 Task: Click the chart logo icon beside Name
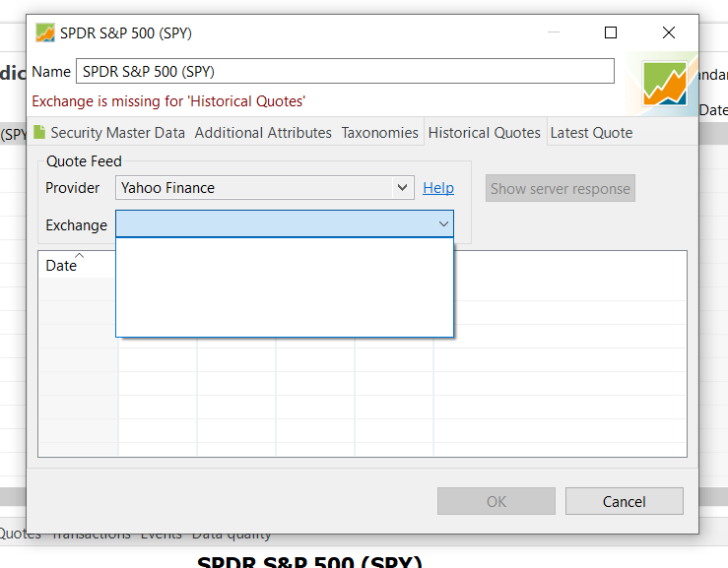(664, 84)
